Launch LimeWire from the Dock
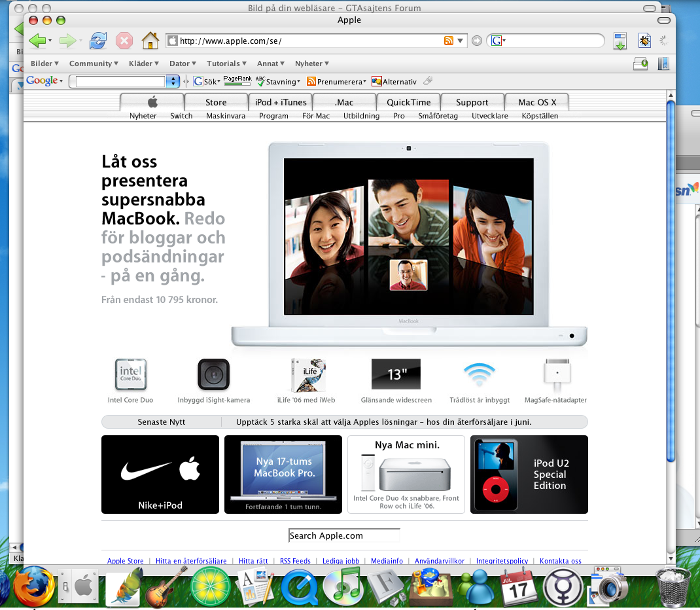Screen dimensions: 700x610 coord(210,587)
